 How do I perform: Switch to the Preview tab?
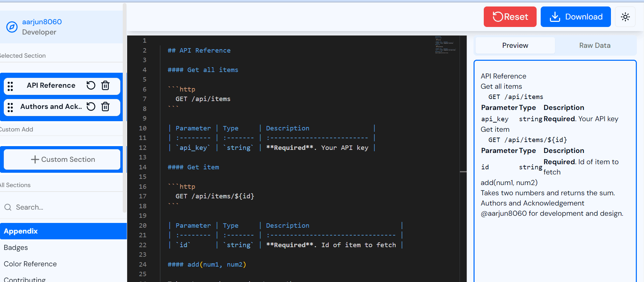pyautogui.click(x=515, y=45)
